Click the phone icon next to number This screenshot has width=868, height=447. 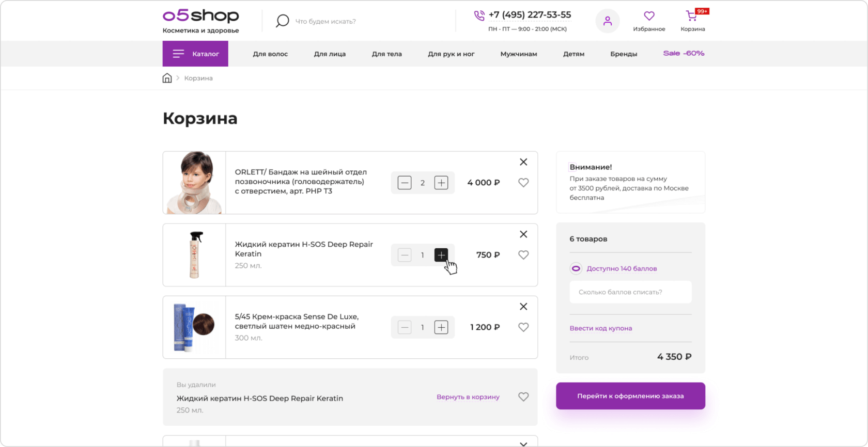[479, 15]
